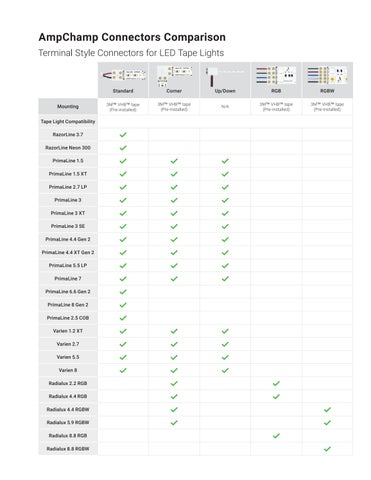Click the "Radialux 5.9 RGBW" row label

[x=68, y=423]
